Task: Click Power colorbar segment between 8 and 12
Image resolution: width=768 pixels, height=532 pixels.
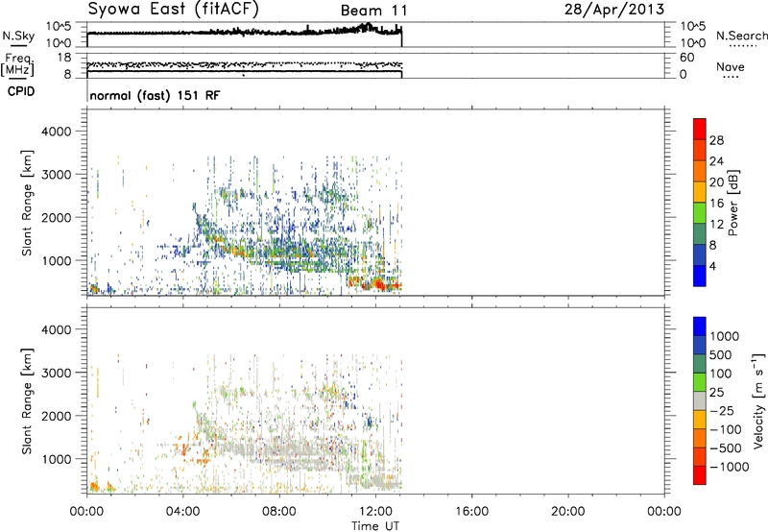Action: 700,233
